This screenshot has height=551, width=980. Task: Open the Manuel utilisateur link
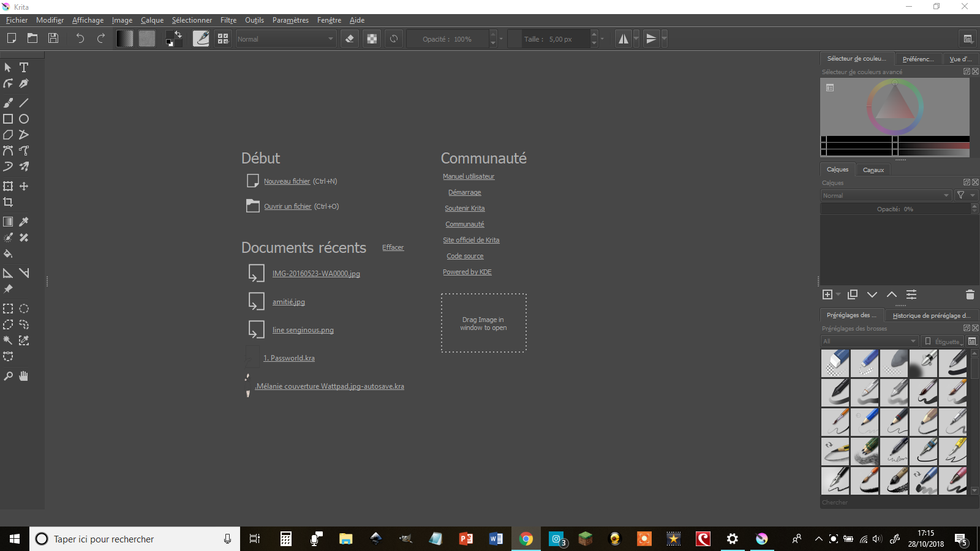[469, 176]
